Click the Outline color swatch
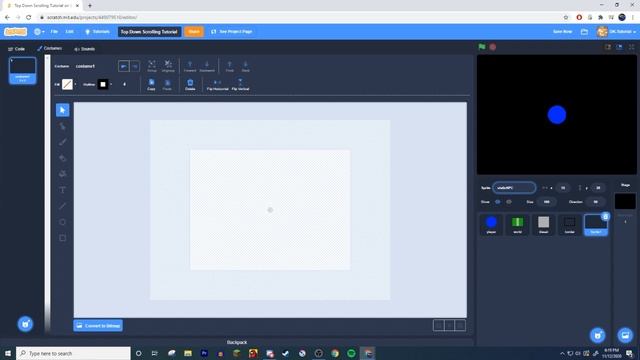Viewport: 640px width, 360px height. 103,84
